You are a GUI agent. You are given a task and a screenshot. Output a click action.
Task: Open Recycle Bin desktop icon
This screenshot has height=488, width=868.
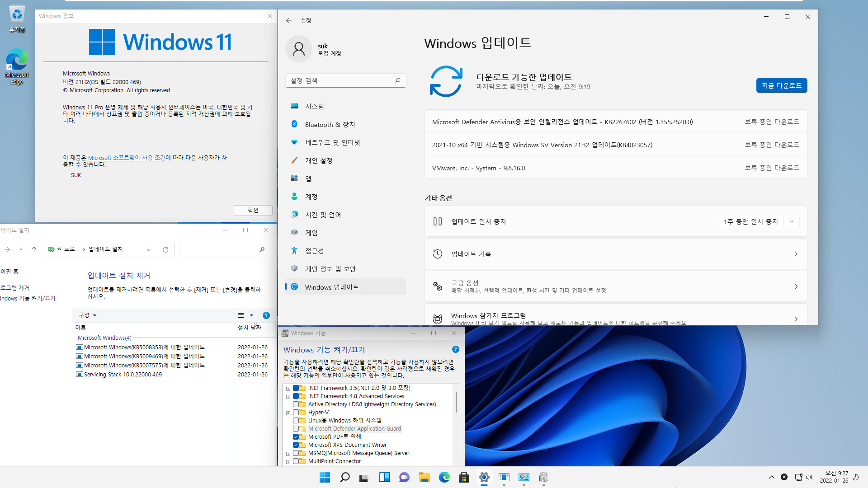pyautogui.click(x=17, y=19)
